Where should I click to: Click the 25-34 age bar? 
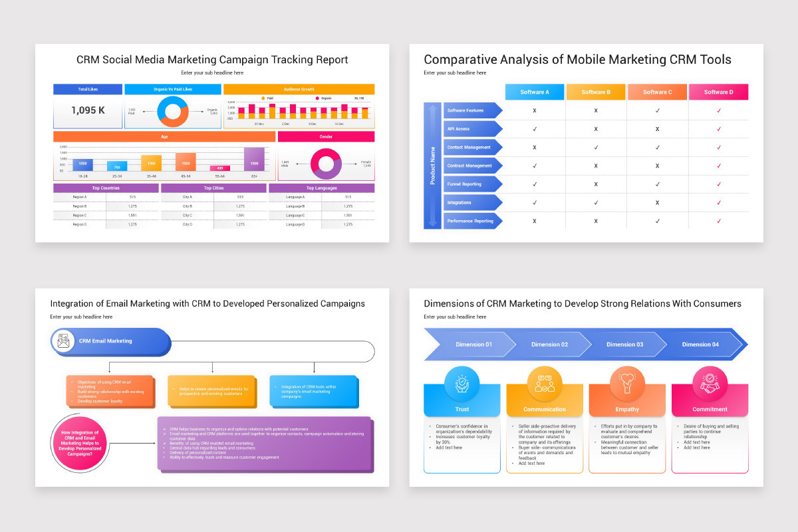pyautogui.click(x=117, y=166)
